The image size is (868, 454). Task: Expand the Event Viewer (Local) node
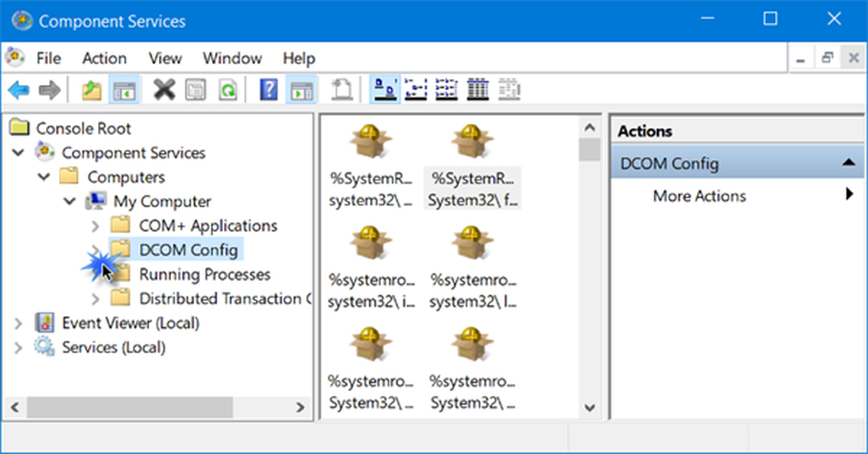click(18, 323)
